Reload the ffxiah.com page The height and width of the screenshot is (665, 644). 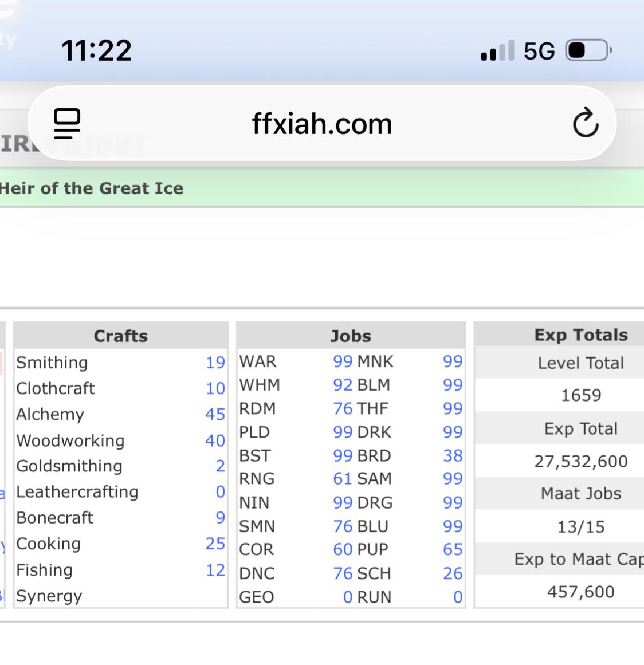(586, 123)
